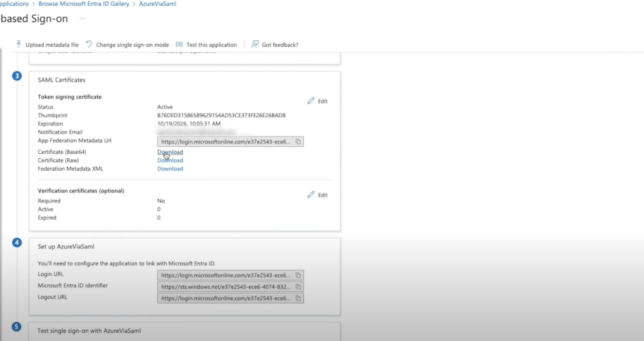Copy the Microsoft Entra ID Identifier
Image resolution: width=644 pixels, height=341 pixels.
298,287
